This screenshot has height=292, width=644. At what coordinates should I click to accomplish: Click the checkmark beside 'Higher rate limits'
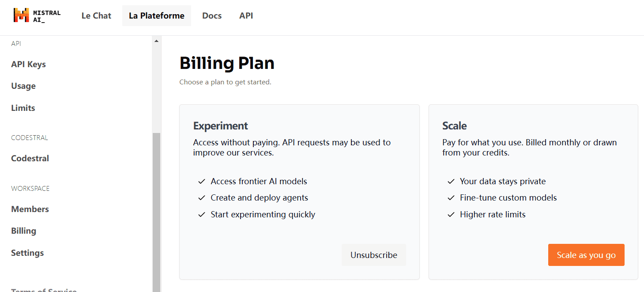tap(451, 215)
